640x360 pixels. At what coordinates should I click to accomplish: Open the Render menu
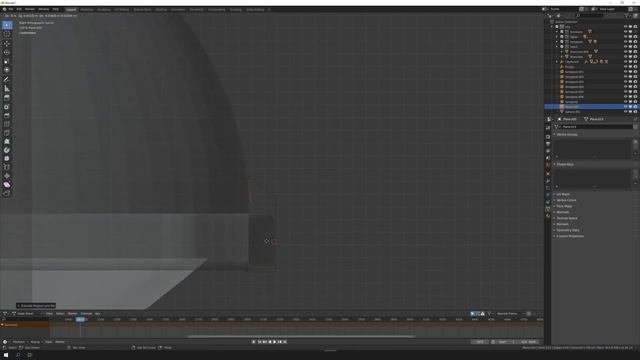pos(30,9)
